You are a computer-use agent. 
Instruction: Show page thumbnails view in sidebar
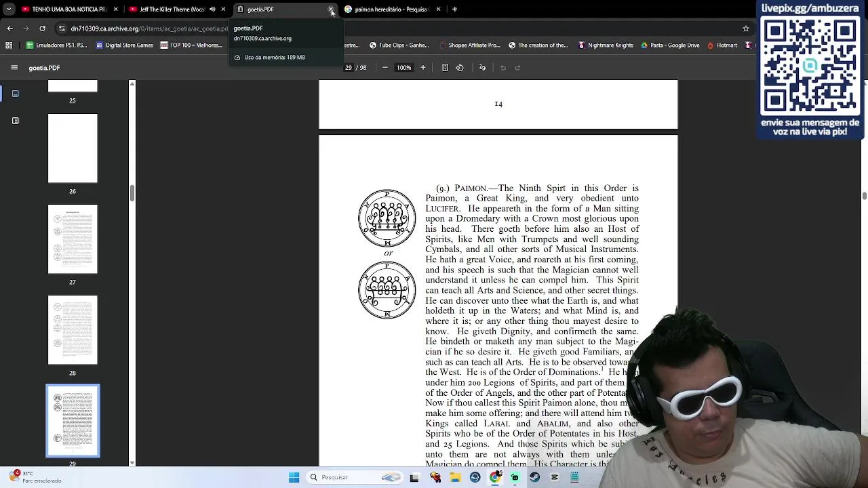click(16, 94)
